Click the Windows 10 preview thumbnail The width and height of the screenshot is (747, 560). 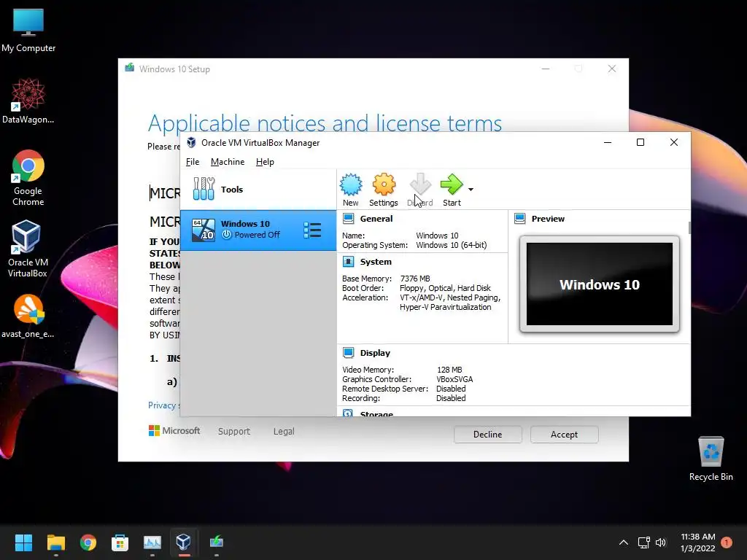tap(600, 284)
